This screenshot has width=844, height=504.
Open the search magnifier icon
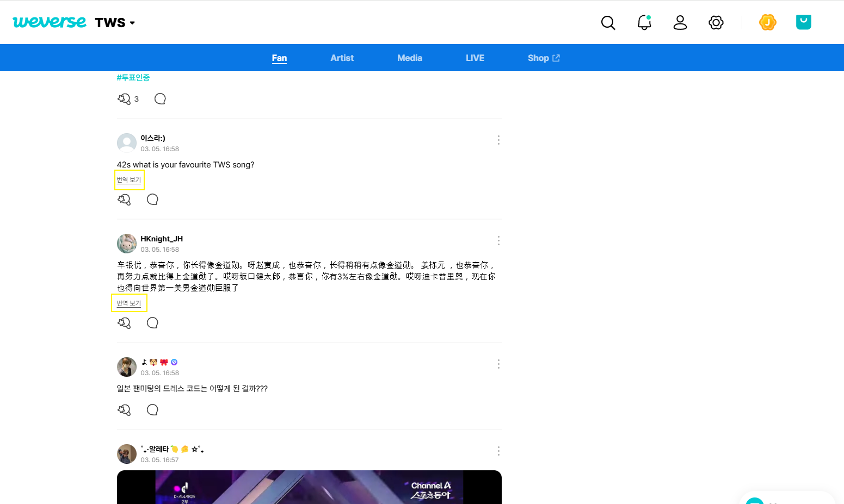coord(608,23)
